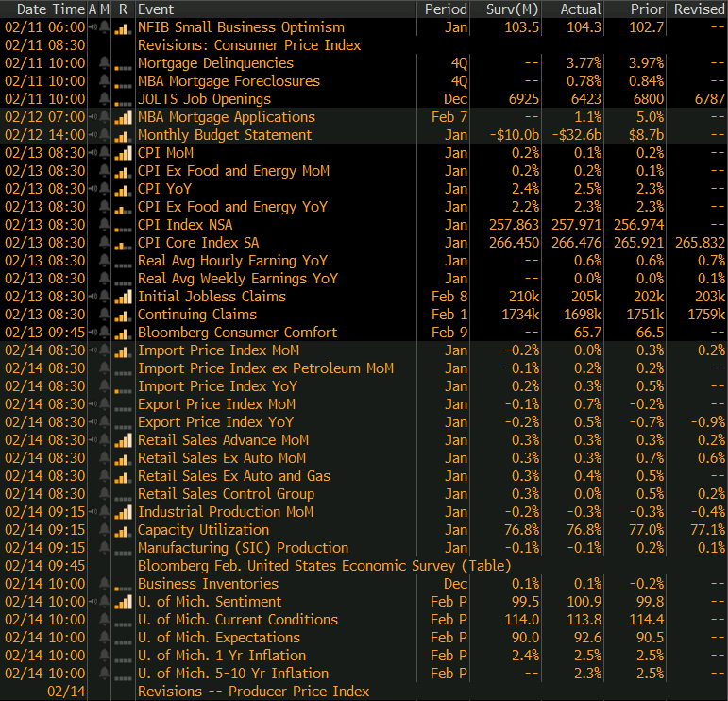Toggle the alert bell for Business Inventories

click(104, 584)
